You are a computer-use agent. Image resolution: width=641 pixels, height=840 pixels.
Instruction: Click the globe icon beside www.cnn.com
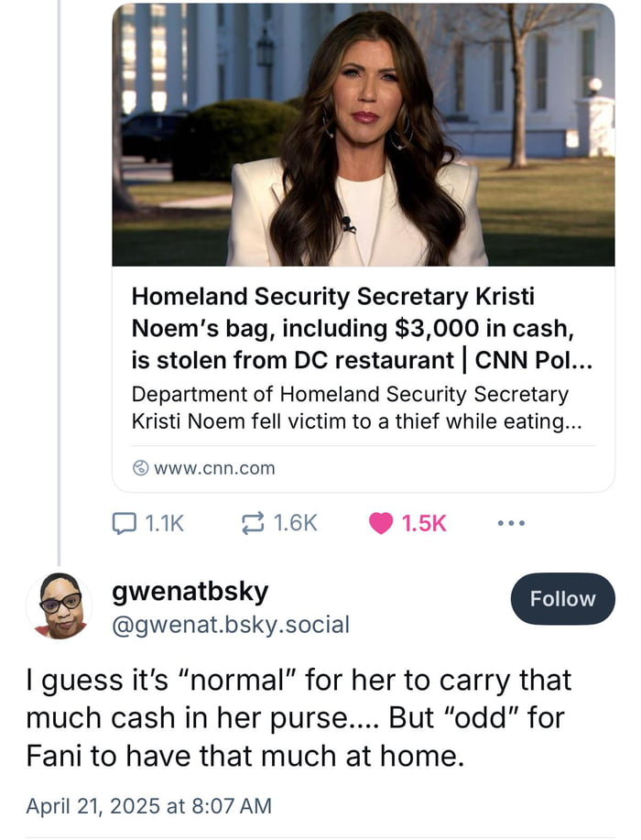pyautogui.click(x=140, y=468)
